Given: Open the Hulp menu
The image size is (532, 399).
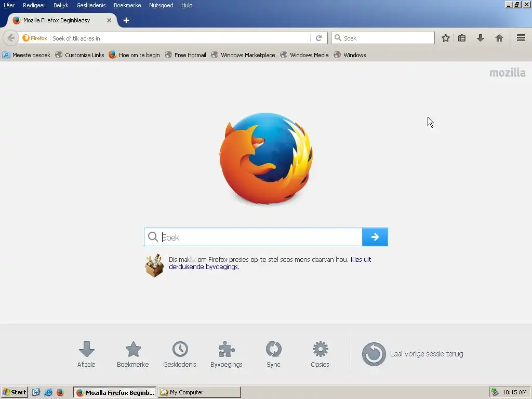Looking at the screenshot, I should 187,5.
